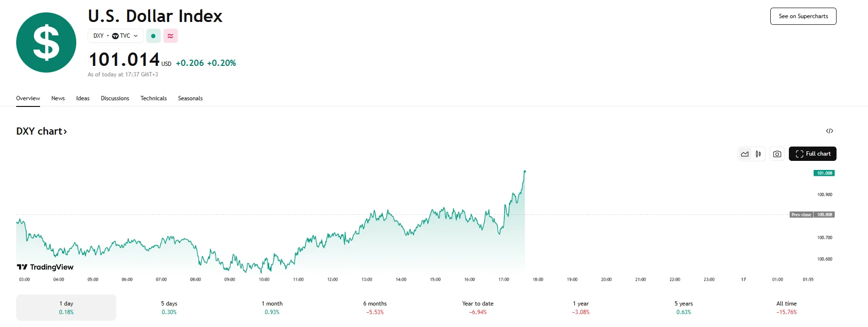Click the U.S. Dollar Index logo
The image size is (868, 327).
46,42
